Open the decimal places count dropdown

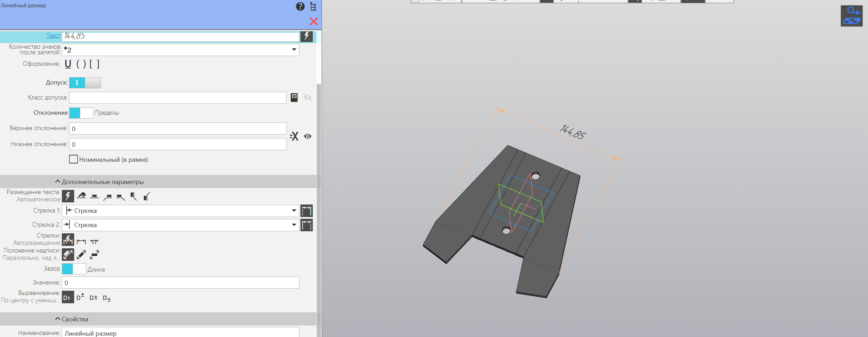(x=294, y=50)
